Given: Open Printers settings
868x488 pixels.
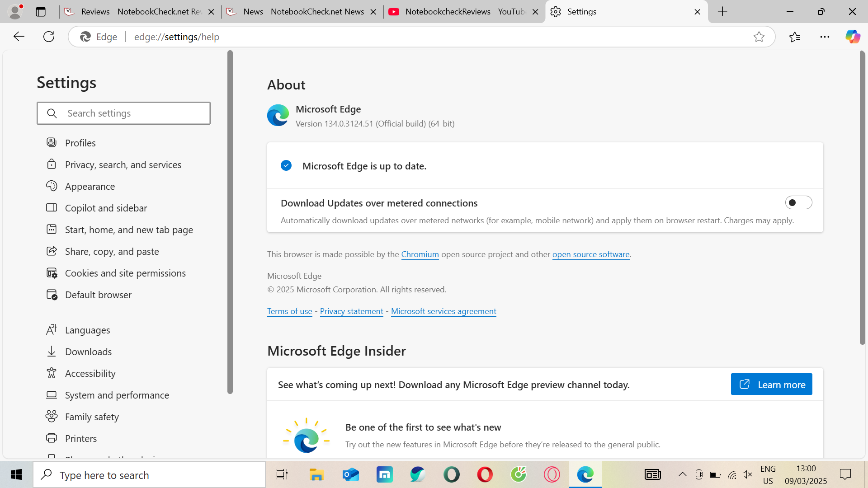Looking at the screenshot, I should (81, 438).
